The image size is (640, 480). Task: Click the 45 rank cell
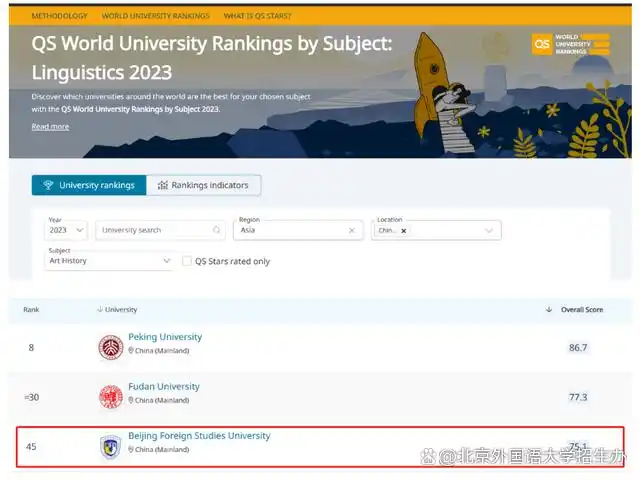tap(31, 447)
